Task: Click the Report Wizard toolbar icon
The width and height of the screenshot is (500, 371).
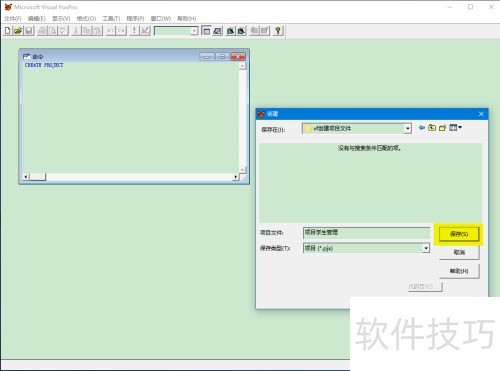Action: 241,31
